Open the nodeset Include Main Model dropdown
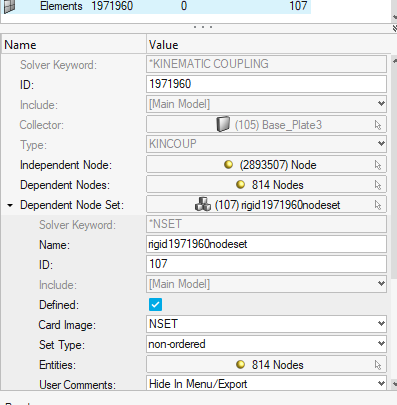The width and height of the screenshot is (397, 405). pyautogui.click(x=381, y=284)
